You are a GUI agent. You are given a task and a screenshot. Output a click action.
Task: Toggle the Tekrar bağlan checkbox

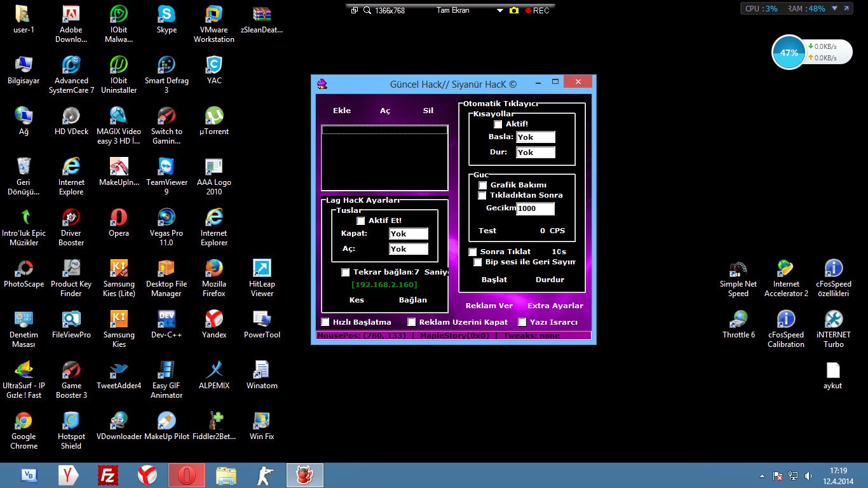pos(346,273)
